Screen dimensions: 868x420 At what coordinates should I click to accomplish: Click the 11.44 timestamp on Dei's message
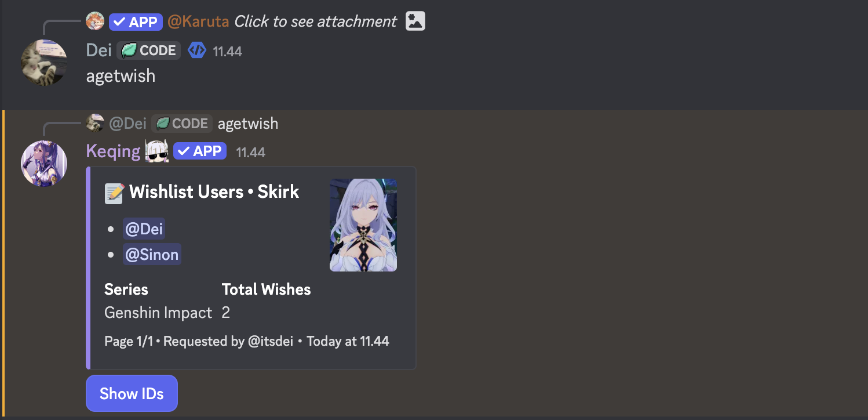[227, 52]
